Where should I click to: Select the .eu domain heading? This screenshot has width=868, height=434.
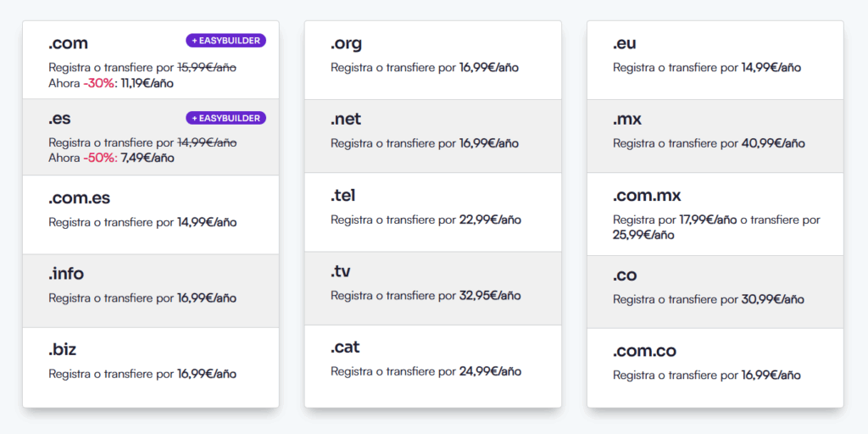tap(625, 43)
